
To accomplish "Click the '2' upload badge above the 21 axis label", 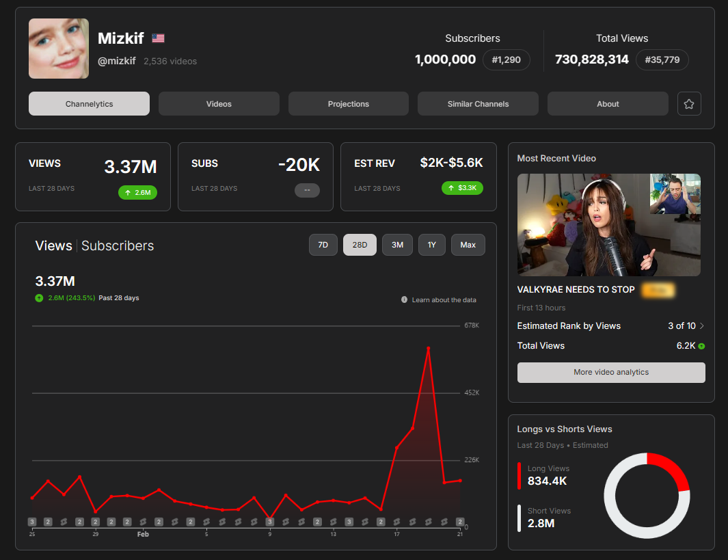I will 460,522.
